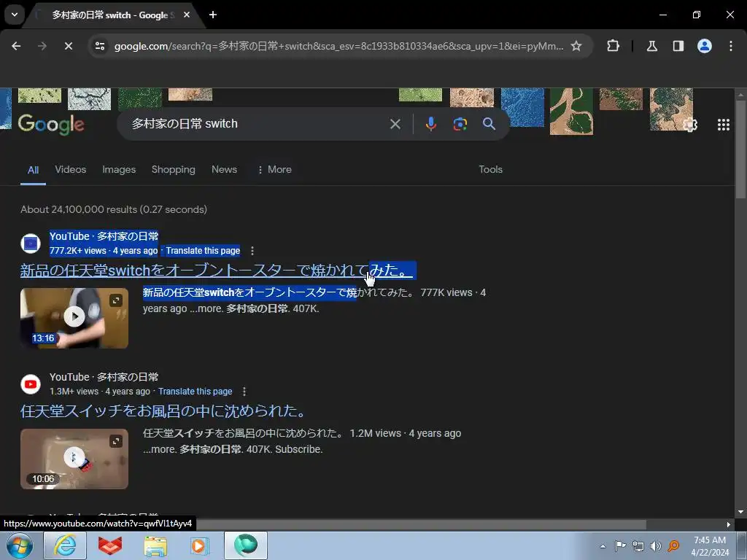This screenshot has width=747, height=560.
Task: Open Chrome three-dot menu
Action: pyautogui.click(x=730, y=46)
